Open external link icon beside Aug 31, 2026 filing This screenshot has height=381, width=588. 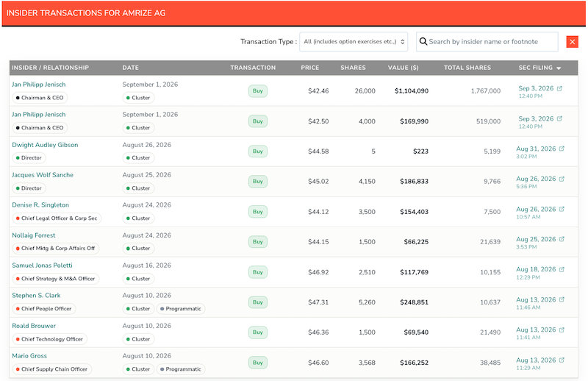[x=562, y=149]
